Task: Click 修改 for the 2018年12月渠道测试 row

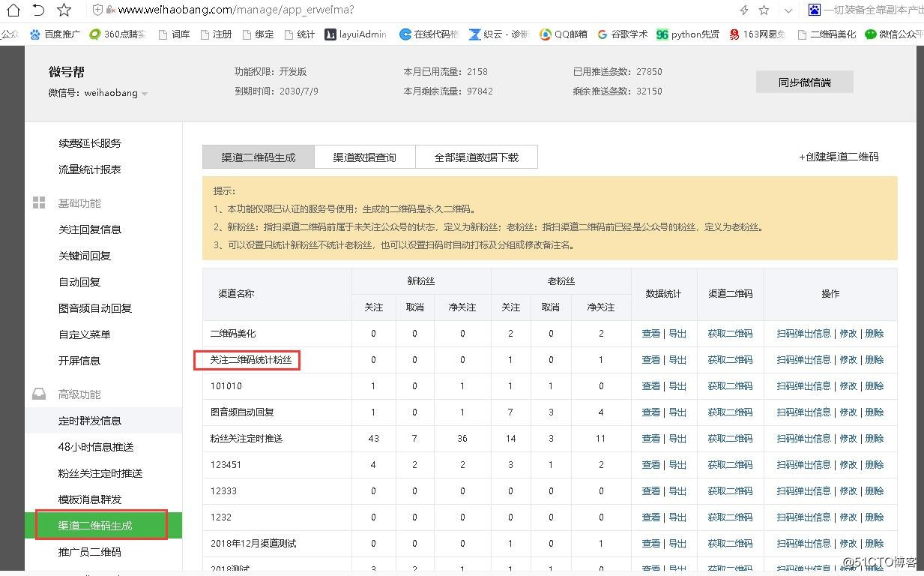Action: point(848,544)
